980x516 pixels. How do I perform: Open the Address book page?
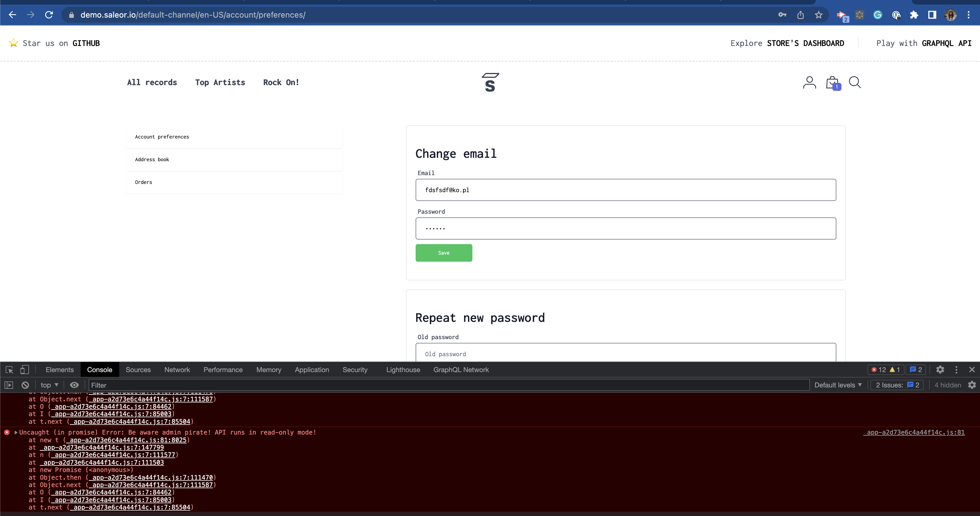pyautogui.click(x=152, y=159)
